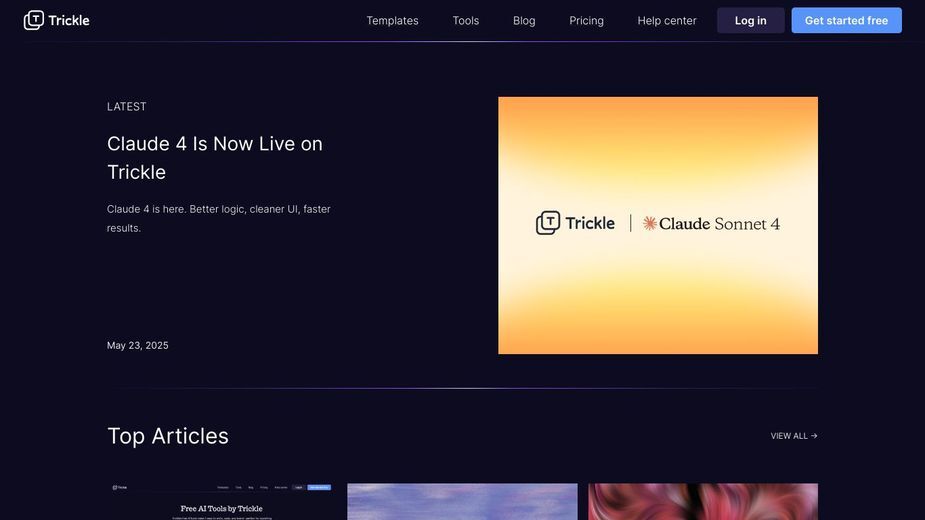
Task: Click the Claude Sonnet 4 banner image
Action: tap(658, 225)
